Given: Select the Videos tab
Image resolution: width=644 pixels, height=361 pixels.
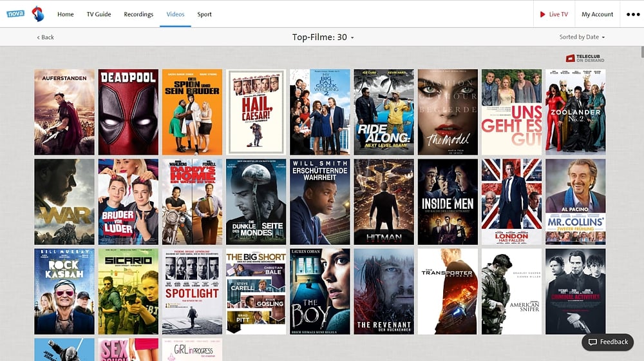Looking at the screenshot, I should coord(175,14).
